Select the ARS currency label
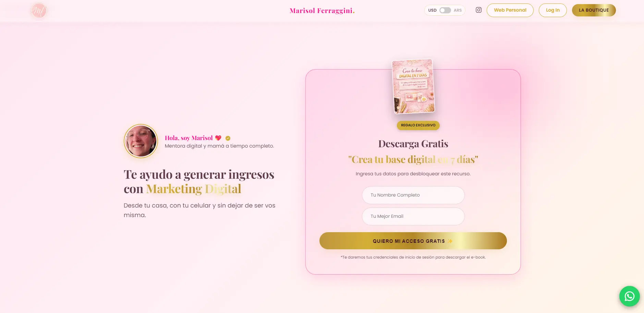Screen dimensions: 644x313 coord(458,10)
